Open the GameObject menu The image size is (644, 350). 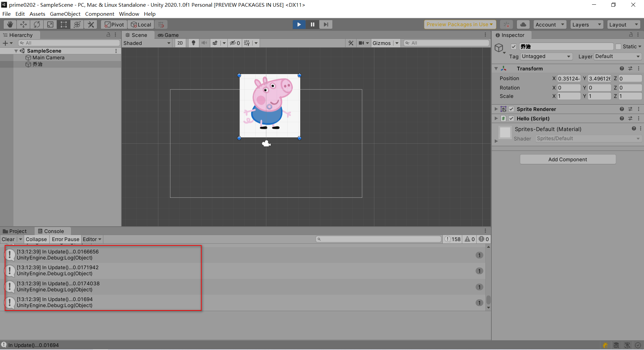click(x=65, y=14)
